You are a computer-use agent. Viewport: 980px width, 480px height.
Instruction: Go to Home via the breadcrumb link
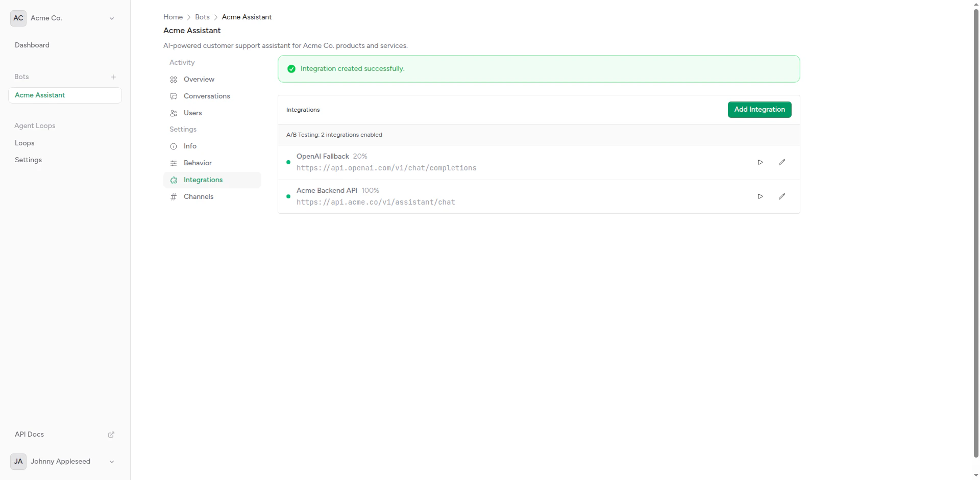pyautogui.click(x=173, y=17)
